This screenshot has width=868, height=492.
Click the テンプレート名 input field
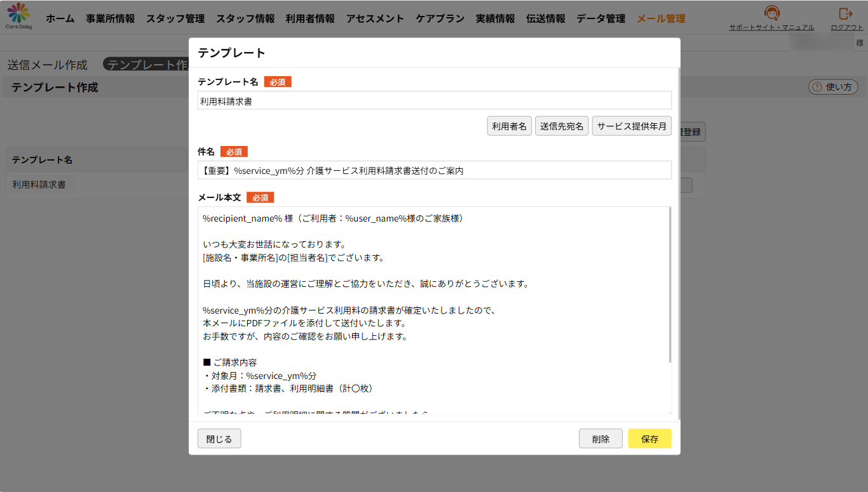click(435, 100)
